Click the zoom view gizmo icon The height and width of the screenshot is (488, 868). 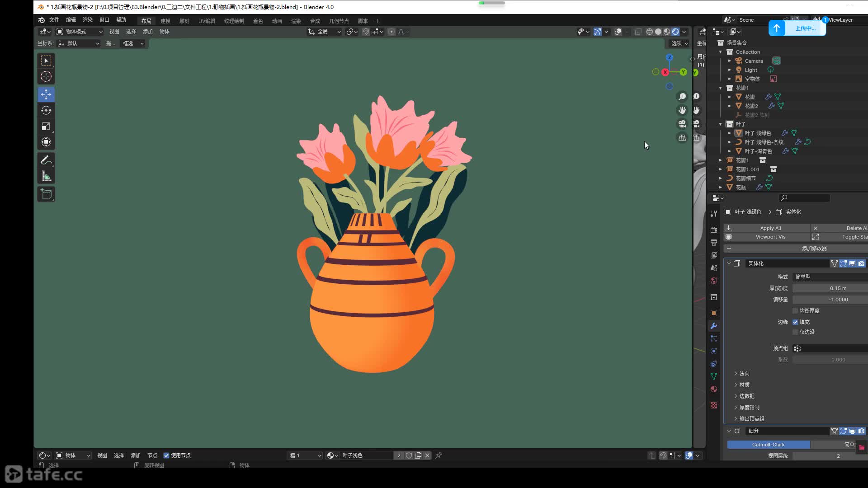(682, 97)
